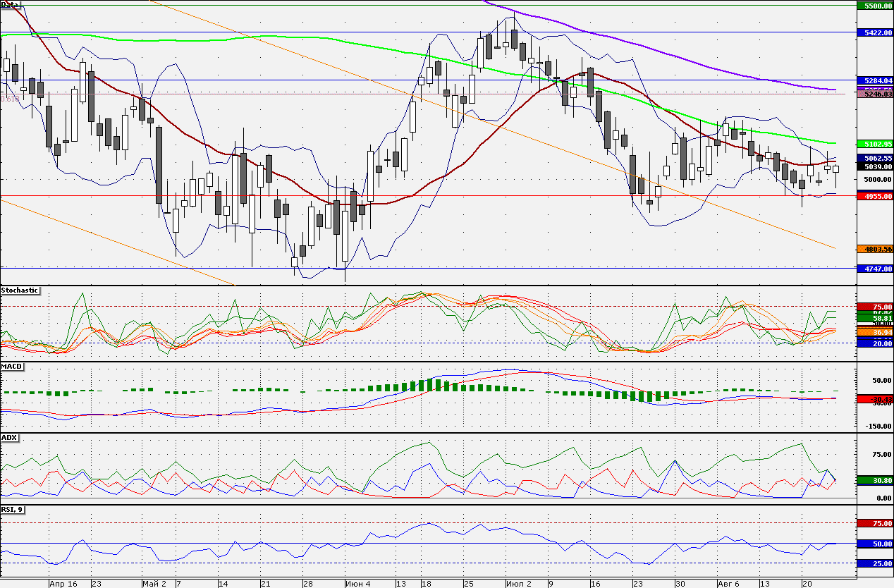894x588 pixels.
Task: Select the blue 5422.00 price label
Action: 875,32
